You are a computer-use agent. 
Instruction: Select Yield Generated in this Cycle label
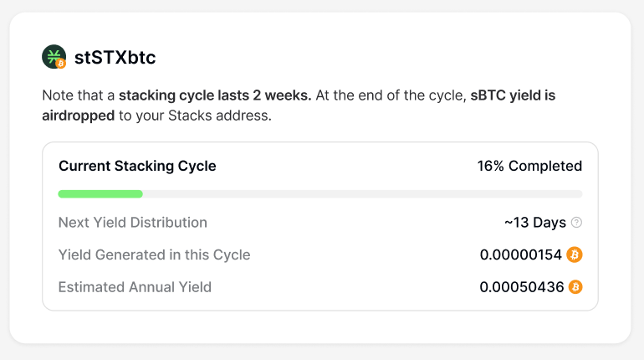(154, 255)
